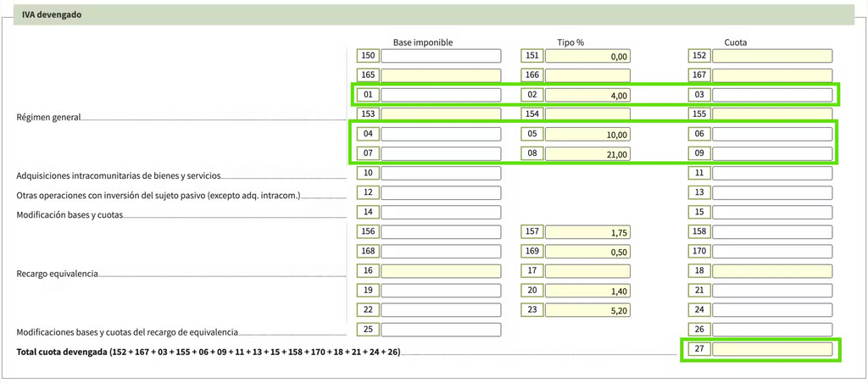Click inversión sujeto pasivo base field 12
Screen dimensions: 868x383
pos(441,192)
